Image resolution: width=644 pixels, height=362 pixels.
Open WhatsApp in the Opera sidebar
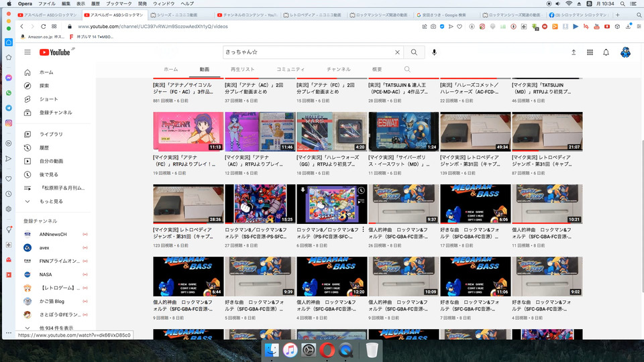(9, 93)
